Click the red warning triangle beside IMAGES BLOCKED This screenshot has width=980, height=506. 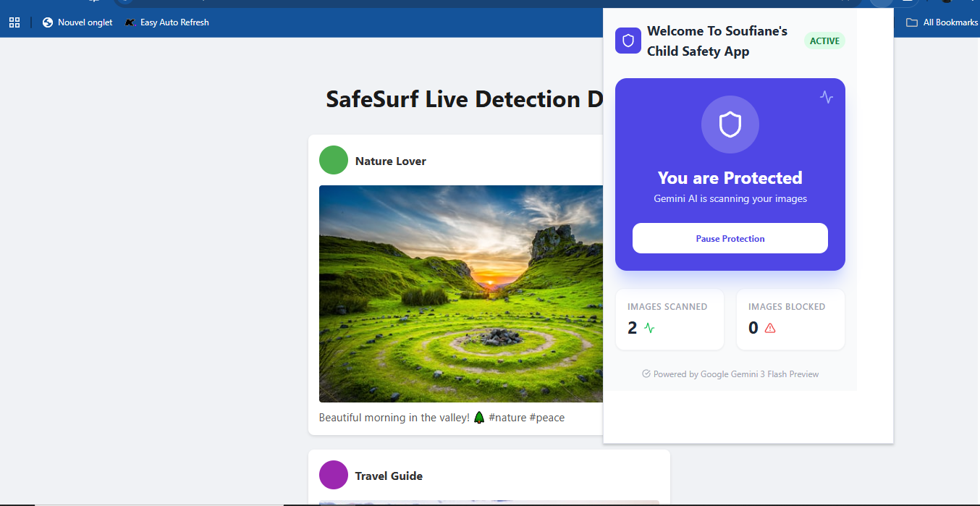pyautogui.click(x=769, y=328)
